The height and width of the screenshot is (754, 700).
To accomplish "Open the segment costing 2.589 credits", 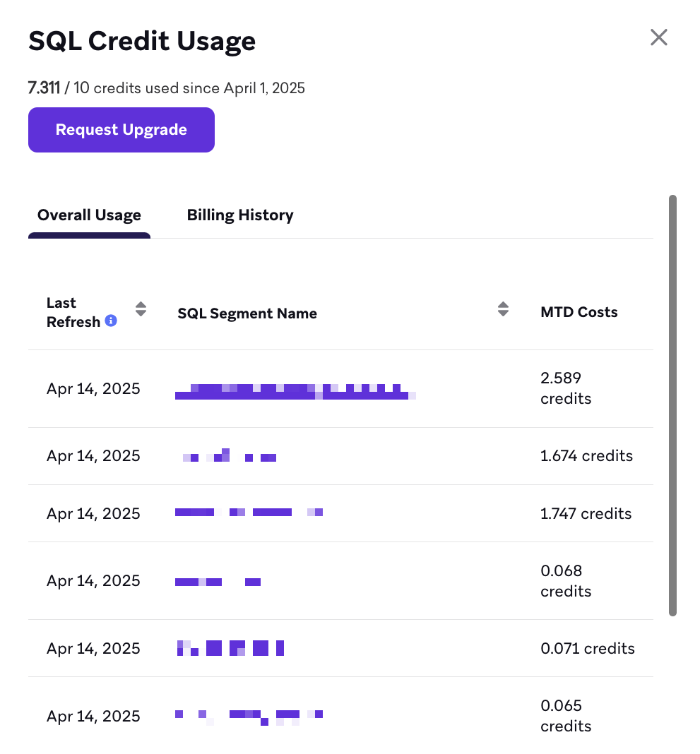I will [x=295, y=391].
